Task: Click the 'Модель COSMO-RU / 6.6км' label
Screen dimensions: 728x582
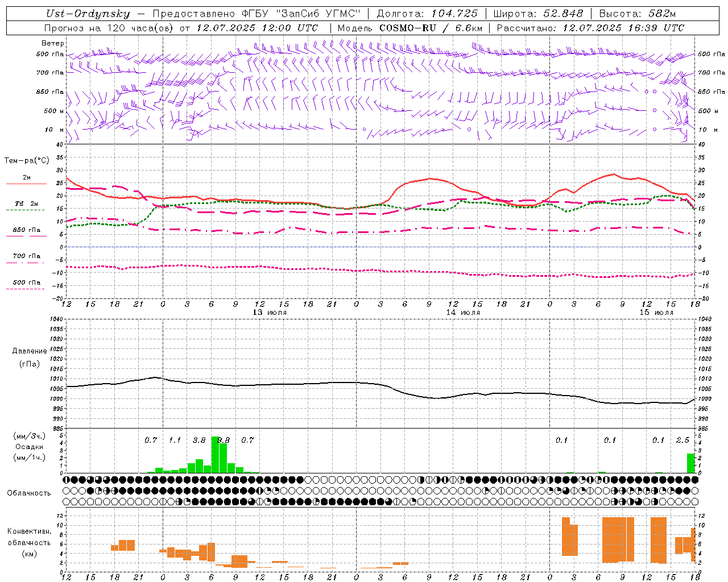Action: point(409,28)
